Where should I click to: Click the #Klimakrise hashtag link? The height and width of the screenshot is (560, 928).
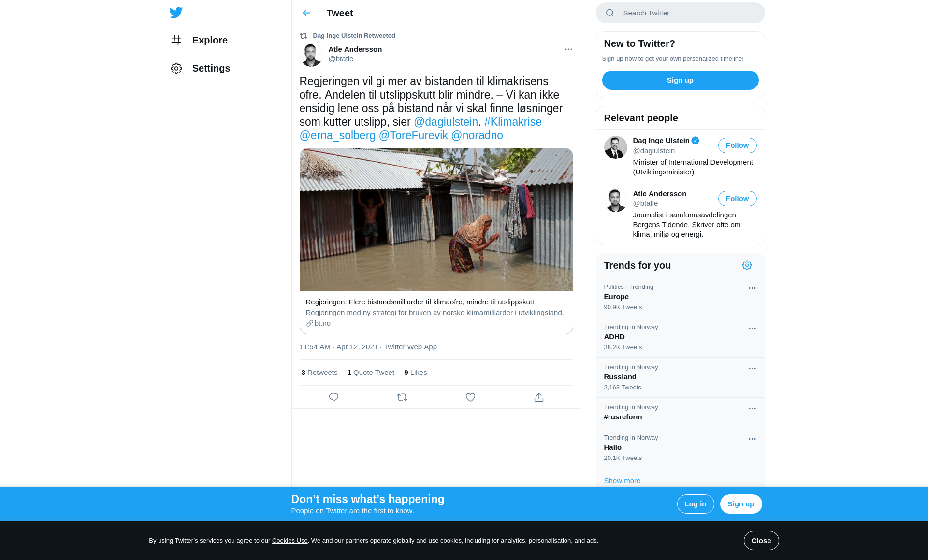click(x=512, y=122)
